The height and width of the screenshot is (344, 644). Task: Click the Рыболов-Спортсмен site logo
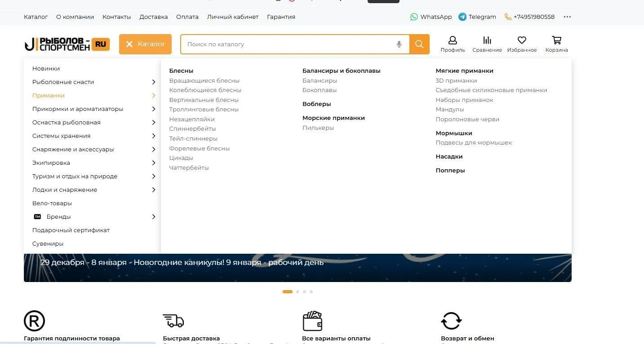point(67,44)
